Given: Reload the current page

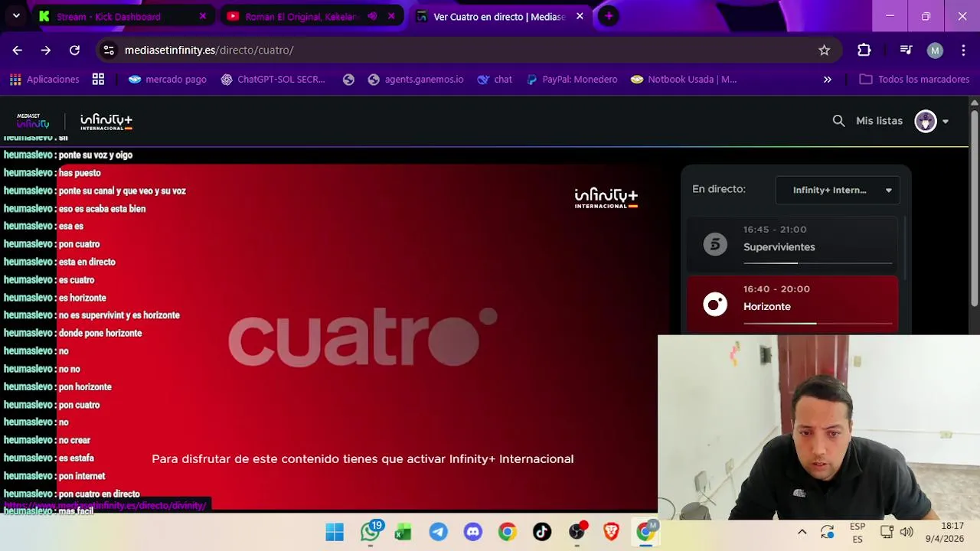Looking at the screenshot, I should pos(74,50).
